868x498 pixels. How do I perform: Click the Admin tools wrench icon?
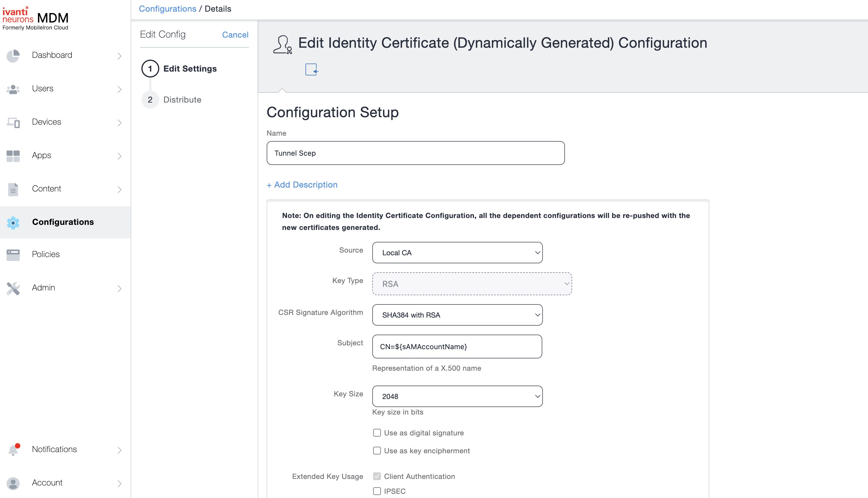tap(13, 288)
